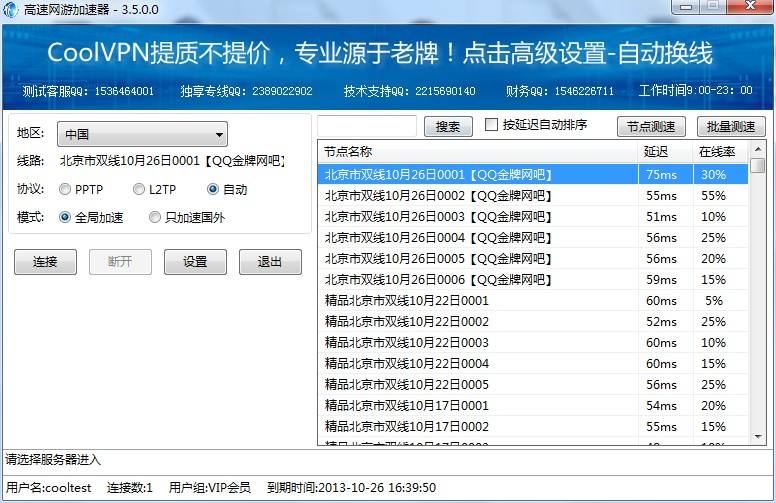Select node 精品北京市双线10月22日0001
The width and height of the screenshot is (776, 503).
point(533,301)
